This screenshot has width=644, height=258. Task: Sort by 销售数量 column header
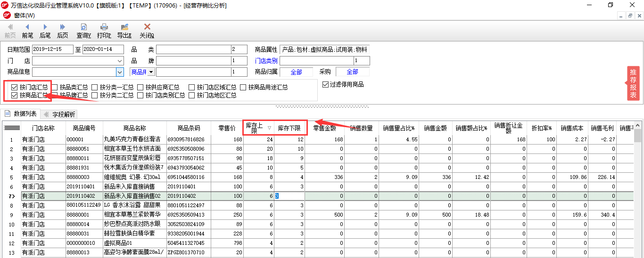[x=361, y=128]
